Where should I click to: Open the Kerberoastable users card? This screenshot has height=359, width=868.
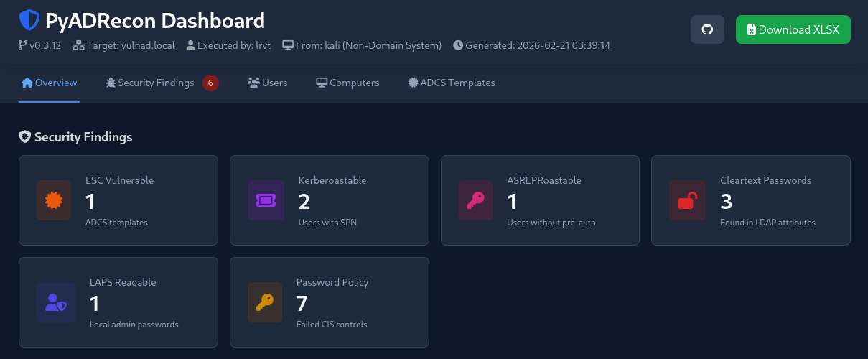point(330,200)
